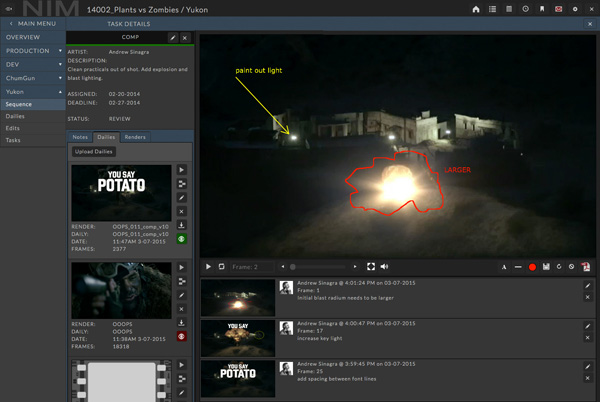
Task: Play the OOOPS daily
Action: tap(182, 267)
